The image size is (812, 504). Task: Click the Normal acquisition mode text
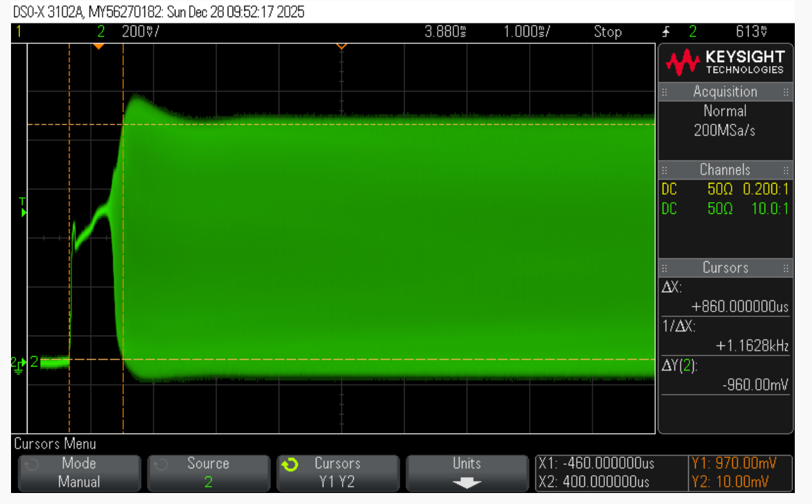725,111
